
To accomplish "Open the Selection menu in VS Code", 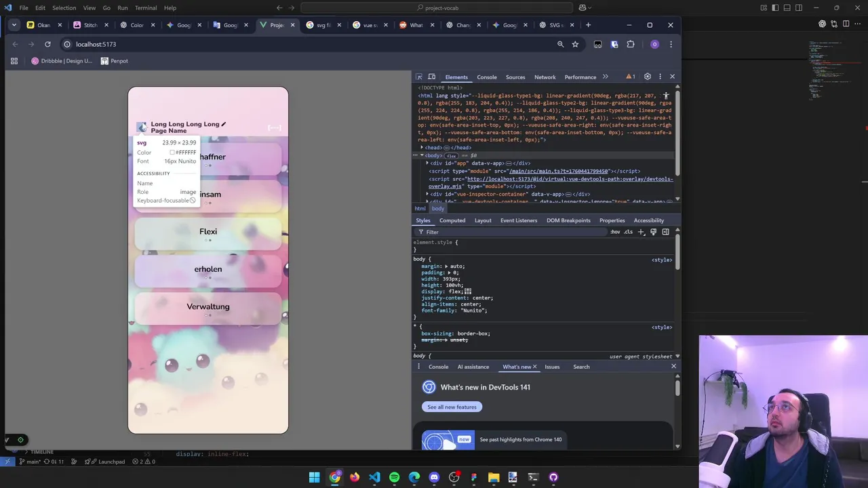I will 64,7.
